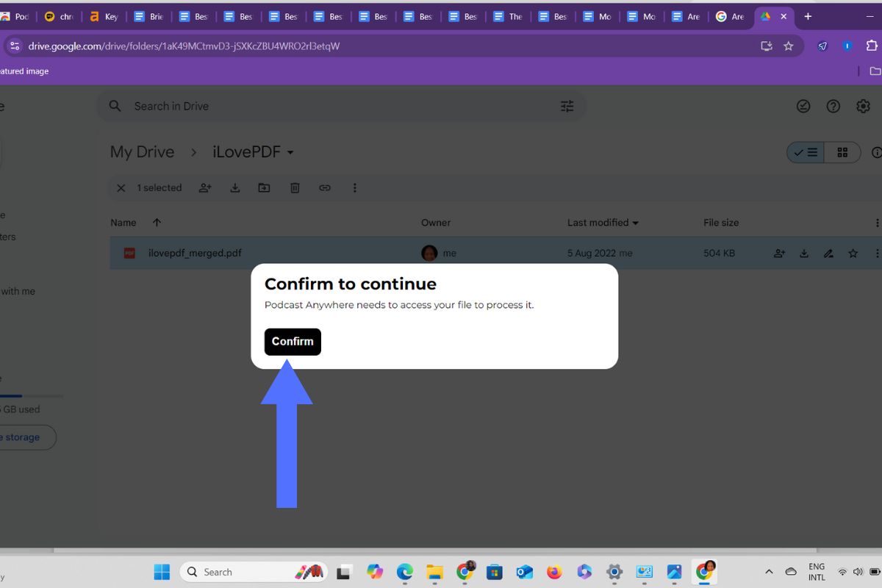Click the search magnifier icon in Drive
The width and height of the screenshot is (882, 588).
[x=115, y=107]
